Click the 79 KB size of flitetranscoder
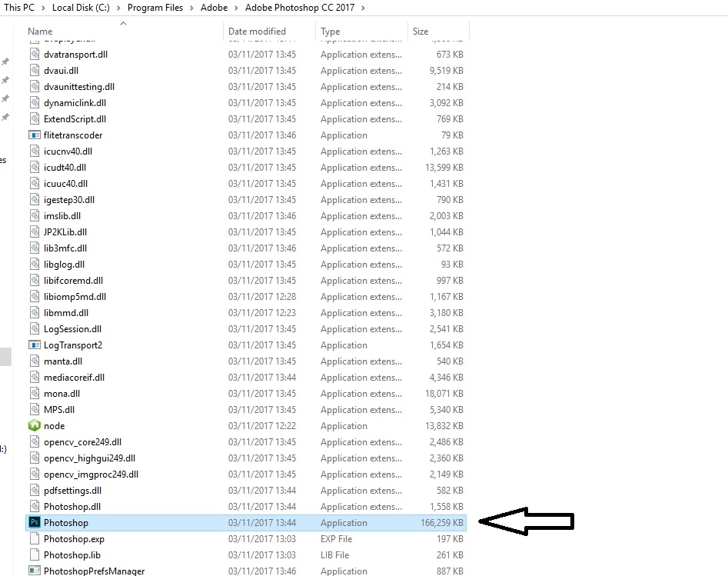The width and height of the screenshot is (728, 576). [452, 135]
